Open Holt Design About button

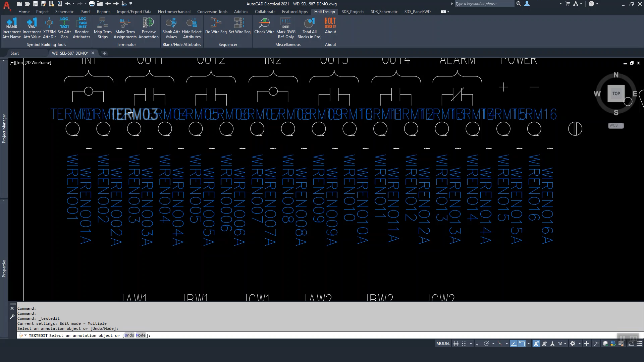pyautogui.click(x=330, y=26)
